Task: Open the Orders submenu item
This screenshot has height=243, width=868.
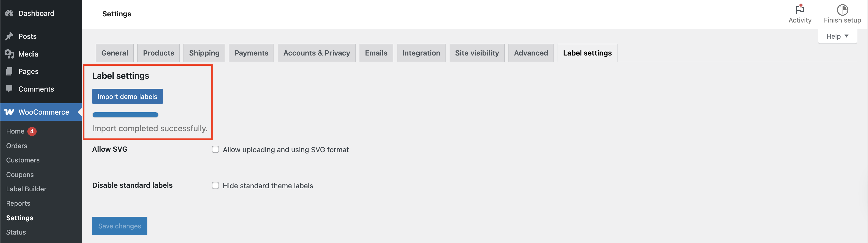Action: tap(17, 146)
